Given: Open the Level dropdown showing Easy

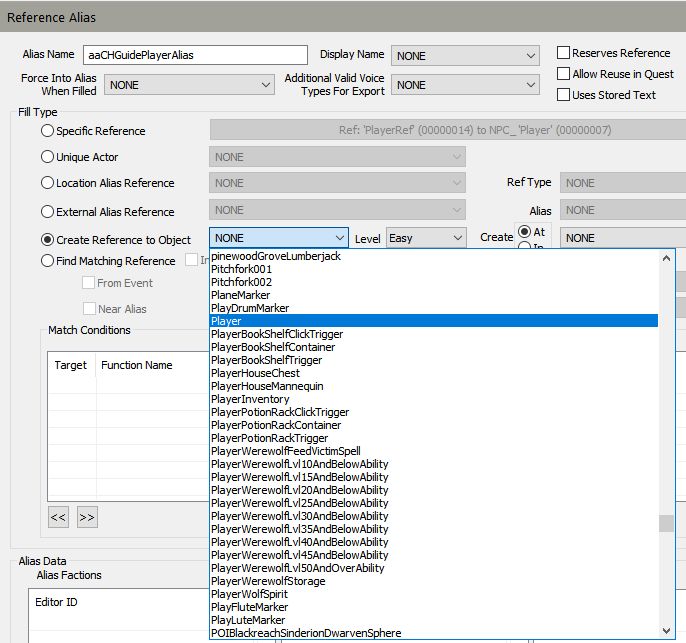Looking at the screenshot, I should coord(426,238).
